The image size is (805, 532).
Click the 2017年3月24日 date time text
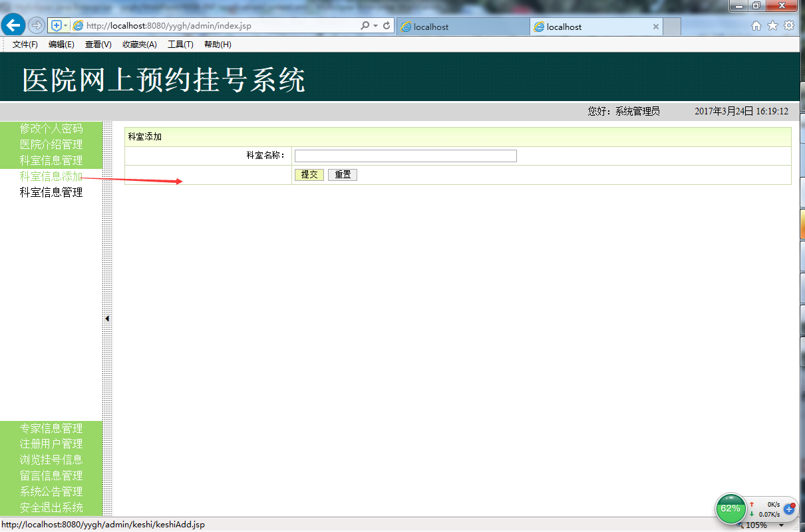[741, 112]
